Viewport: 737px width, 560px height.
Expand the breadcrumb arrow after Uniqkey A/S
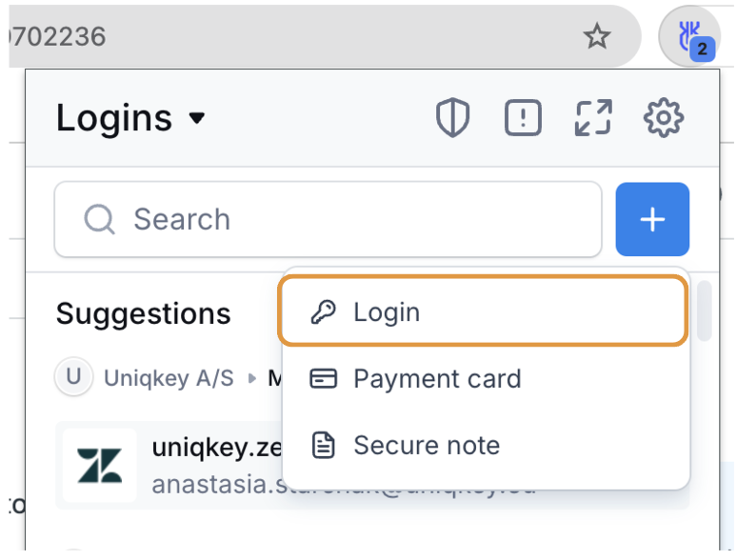click(252, 378)
